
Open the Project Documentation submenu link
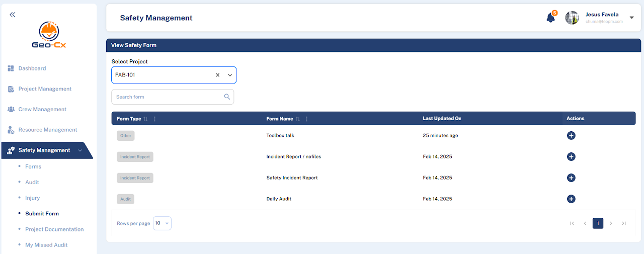point(54,229)
